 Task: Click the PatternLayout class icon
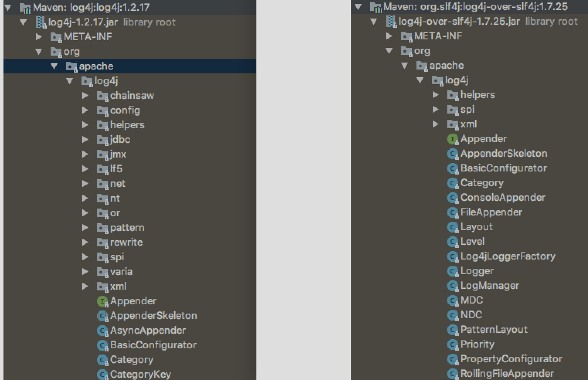coord(453,330)
